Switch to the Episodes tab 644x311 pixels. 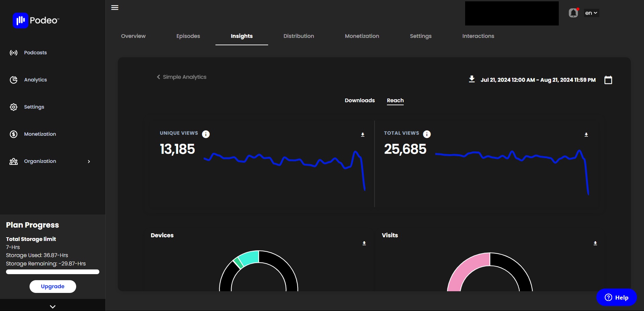[x=188, y=36]
